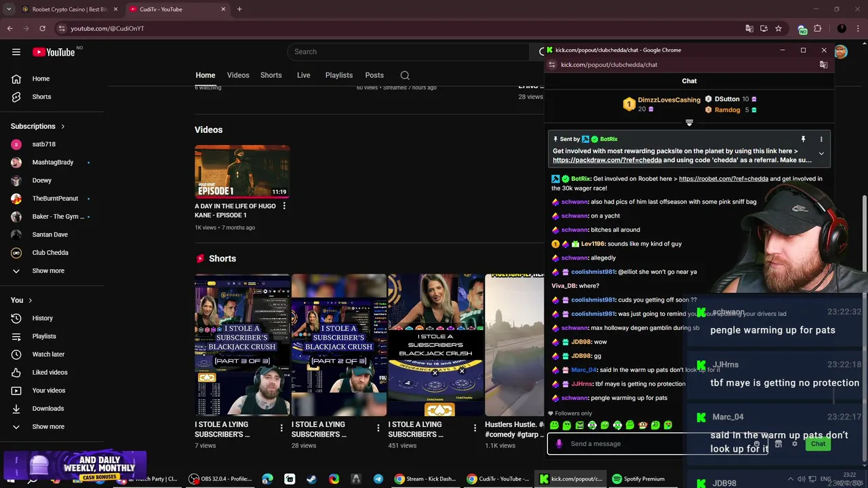Open the emoji picker in Kick chat input

(757, 444)
